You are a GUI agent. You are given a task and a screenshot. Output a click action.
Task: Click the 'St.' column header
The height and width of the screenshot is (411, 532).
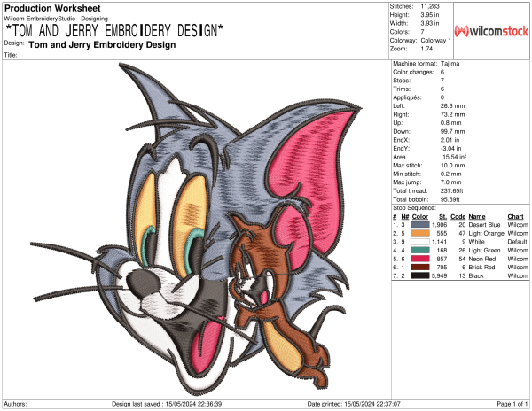coord(442,216)
